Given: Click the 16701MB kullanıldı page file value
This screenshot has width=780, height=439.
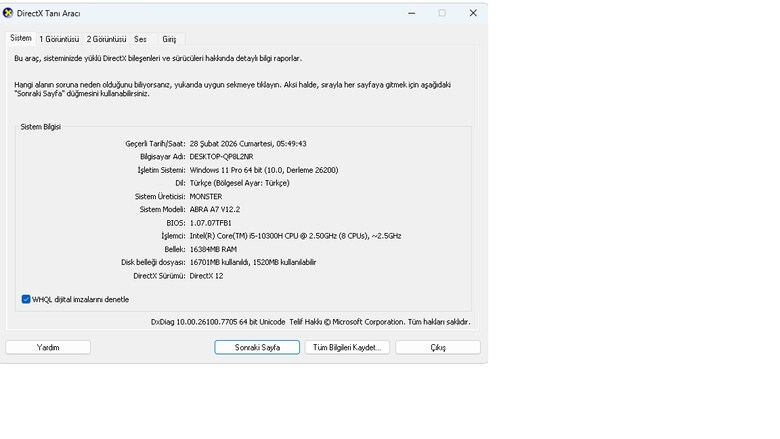Looking at the screenshot, I should (x=253, y=262).
